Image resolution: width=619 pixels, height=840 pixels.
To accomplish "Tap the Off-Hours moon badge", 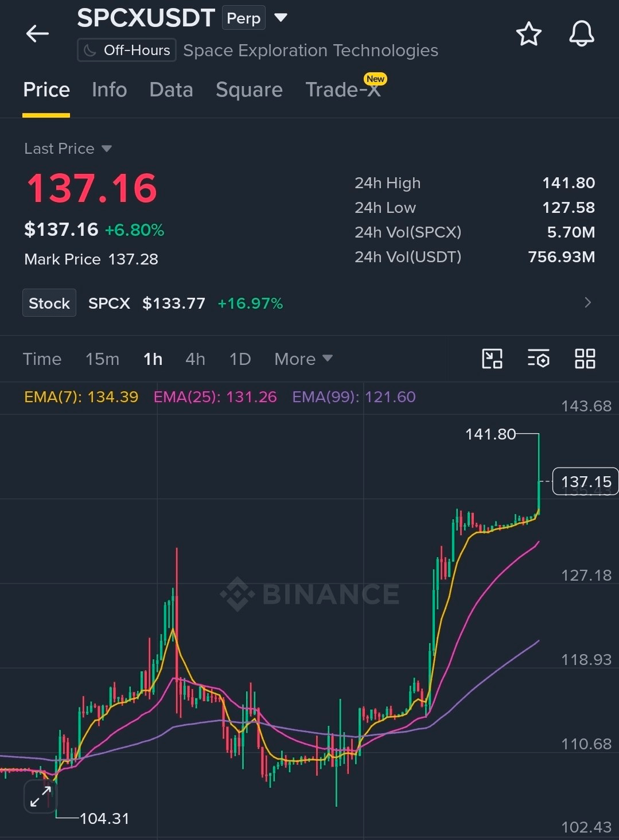I will (x=127, y=50).
